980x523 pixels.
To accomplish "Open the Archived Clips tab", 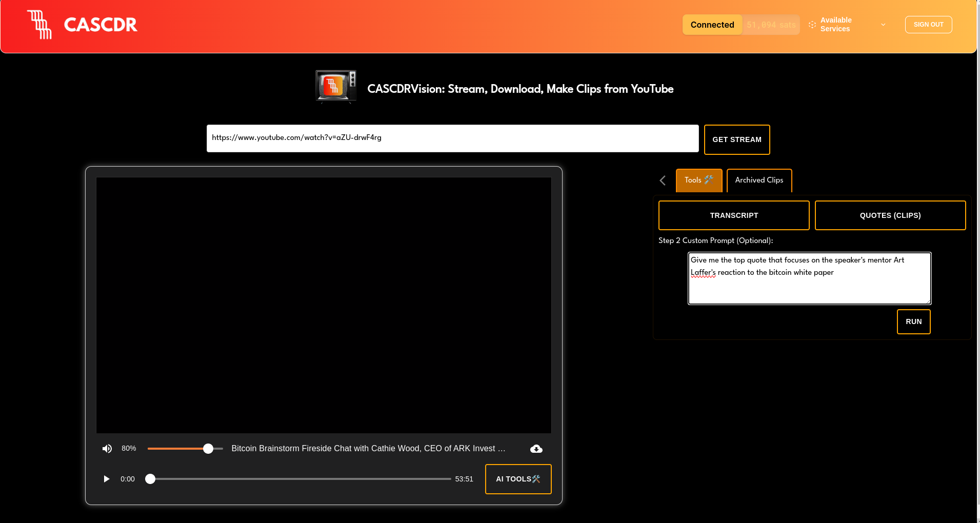I will click(759, 180).
